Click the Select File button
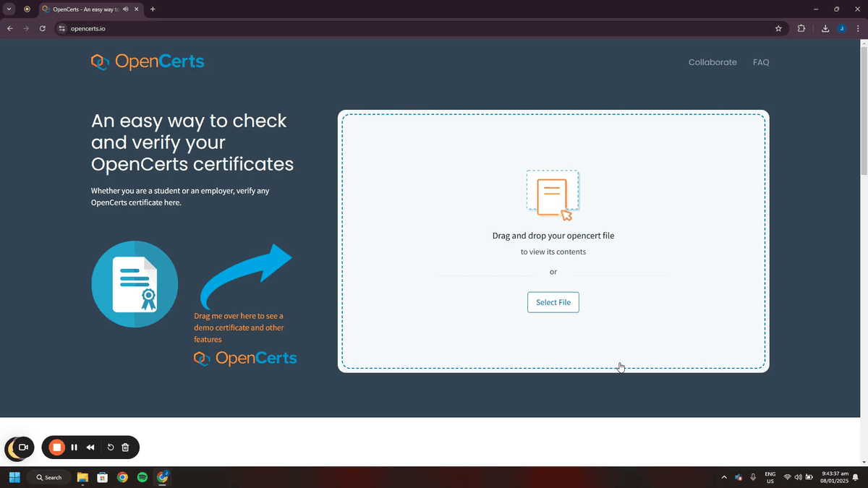 553,302
